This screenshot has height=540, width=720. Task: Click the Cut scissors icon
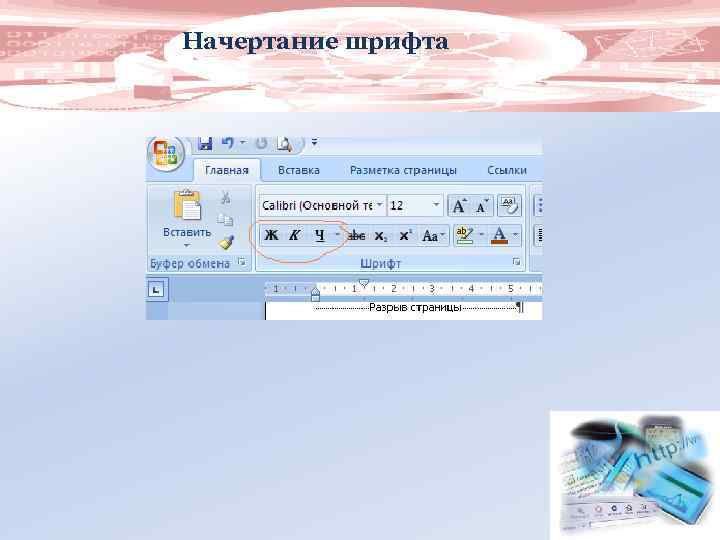[x=225, y=198]
